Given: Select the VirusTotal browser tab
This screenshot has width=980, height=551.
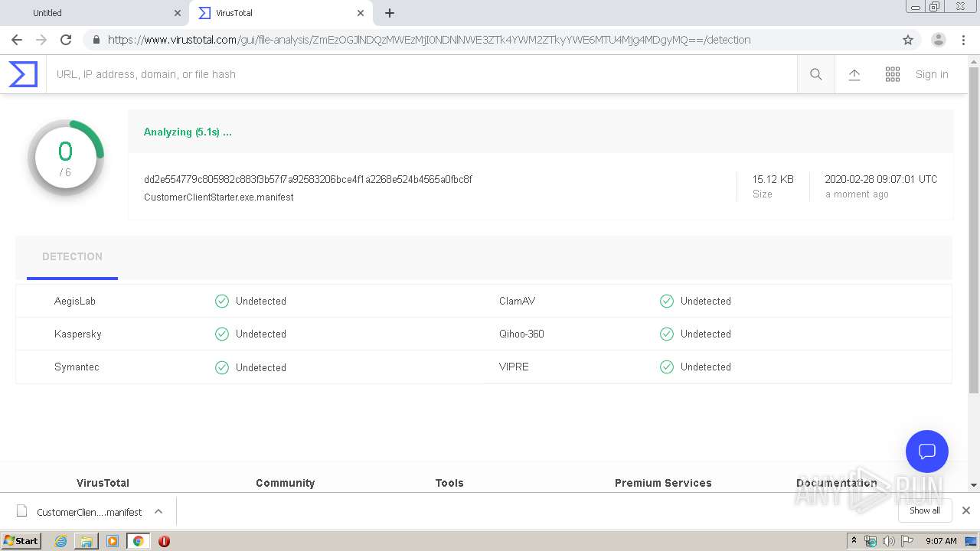Looking at the screenshot, I should coord(279,13).
